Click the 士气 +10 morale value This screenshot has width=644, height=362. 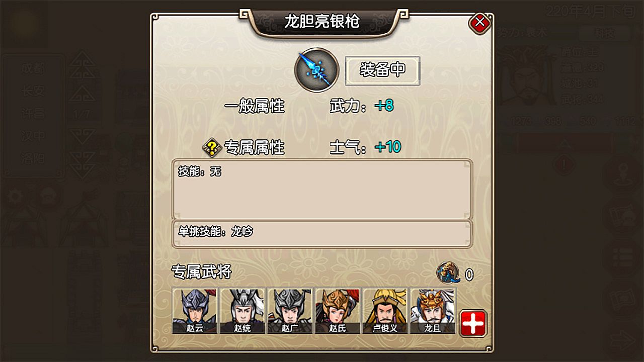tap(388, 147)
